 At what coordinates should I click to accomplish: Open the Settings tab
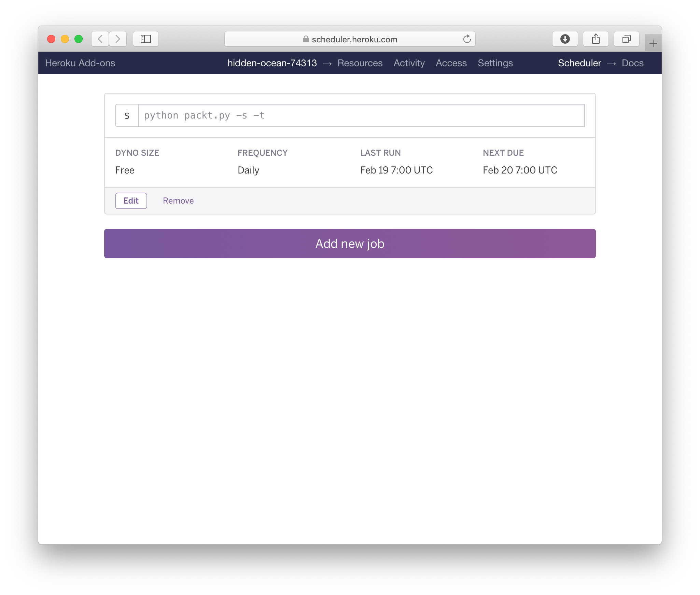pyautogui.click(x=495, y=63)
